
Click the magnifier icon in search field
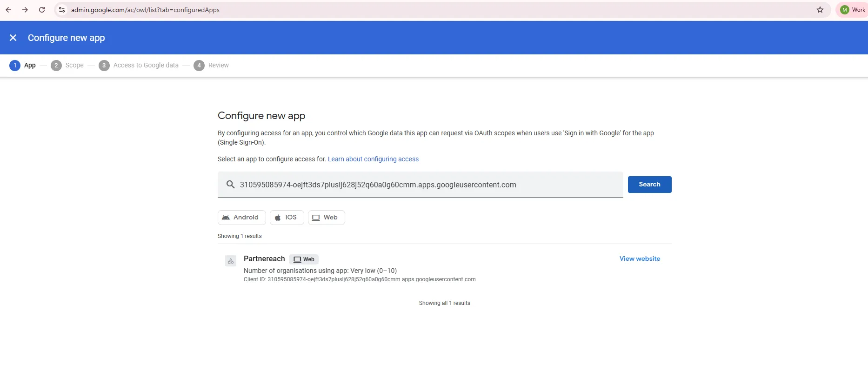tap(230, 185)
